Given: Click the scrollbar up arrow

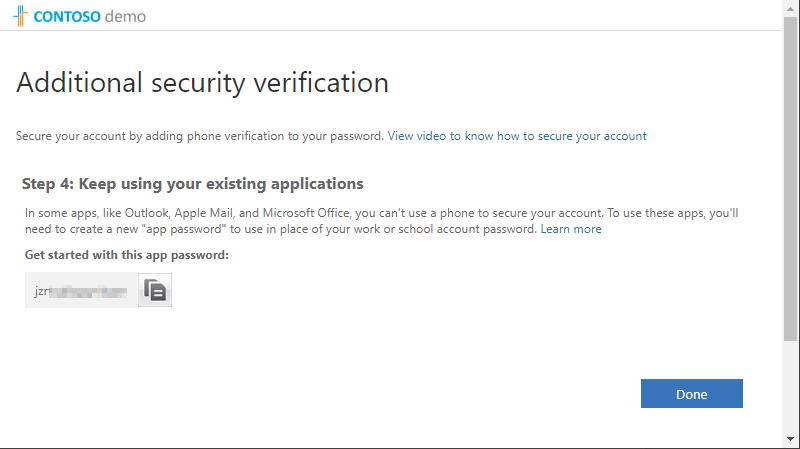Looking at the screenshot, I should pyautogui.click(x=791, y=8).
